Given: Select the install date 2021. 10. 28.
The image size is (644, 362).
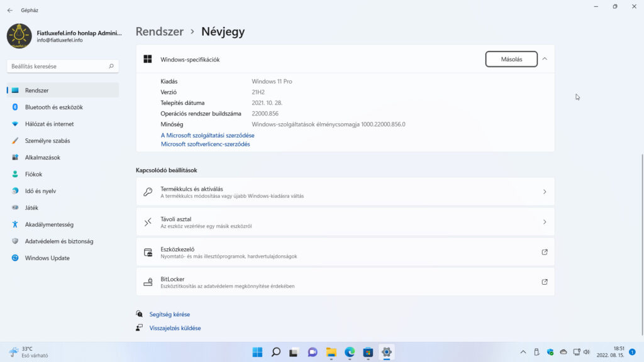Looking at the screenshot, I should click(x=267, y=103).
